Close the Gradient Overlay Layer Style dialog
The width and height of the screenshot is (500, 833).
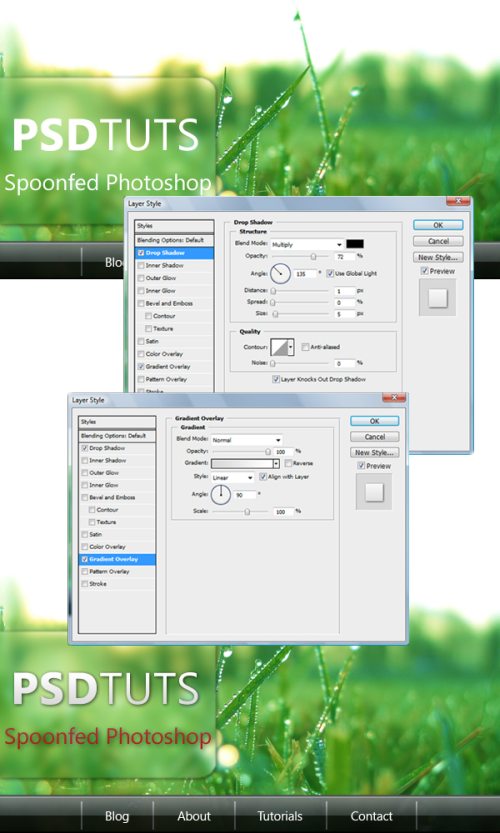pos(394,398)
